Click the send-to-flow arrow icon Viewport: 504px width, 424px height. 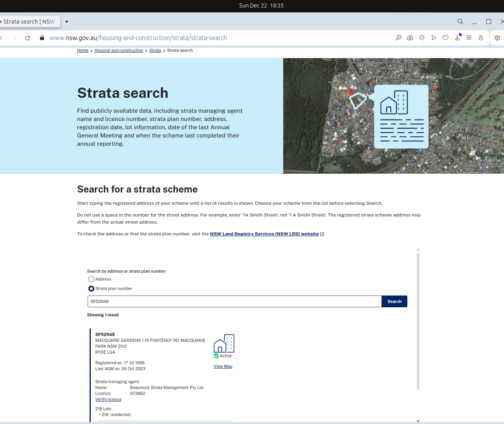(434, 38)
